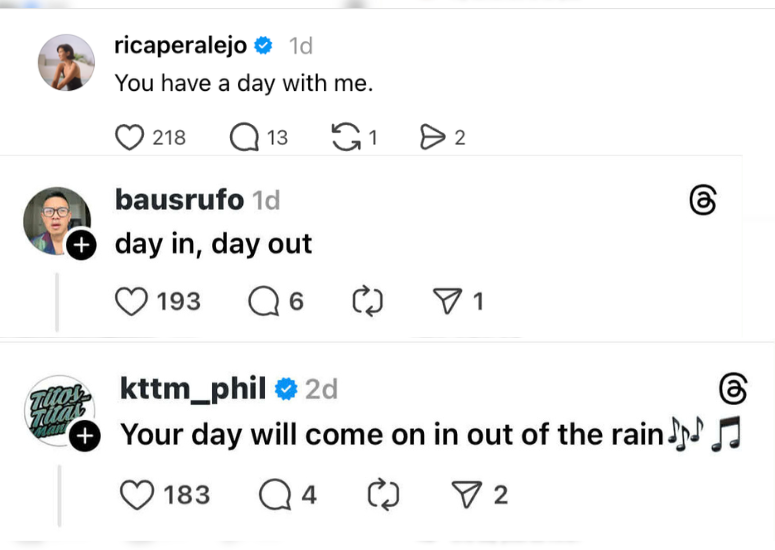Open the kttm_phil username link
Viewport: 775px width, 550px height.
192,388
